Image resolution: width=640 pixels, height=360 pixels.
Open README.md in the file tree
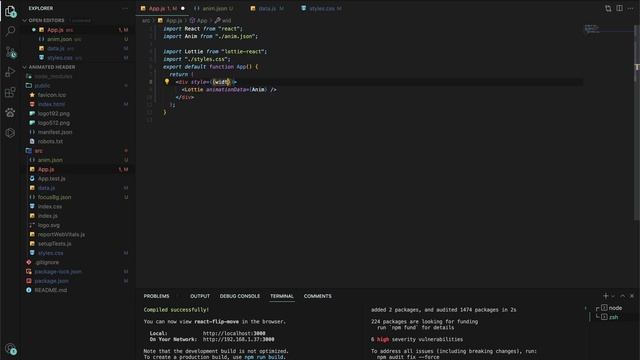51,290
